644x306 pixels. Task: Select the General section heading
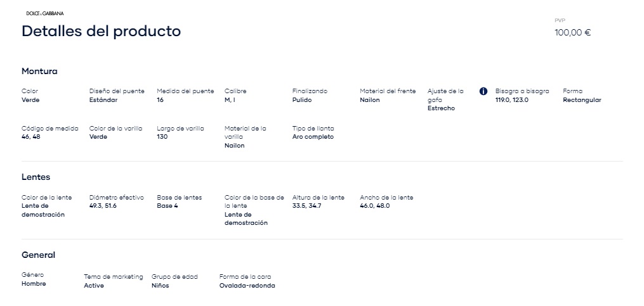pos(38,255)
